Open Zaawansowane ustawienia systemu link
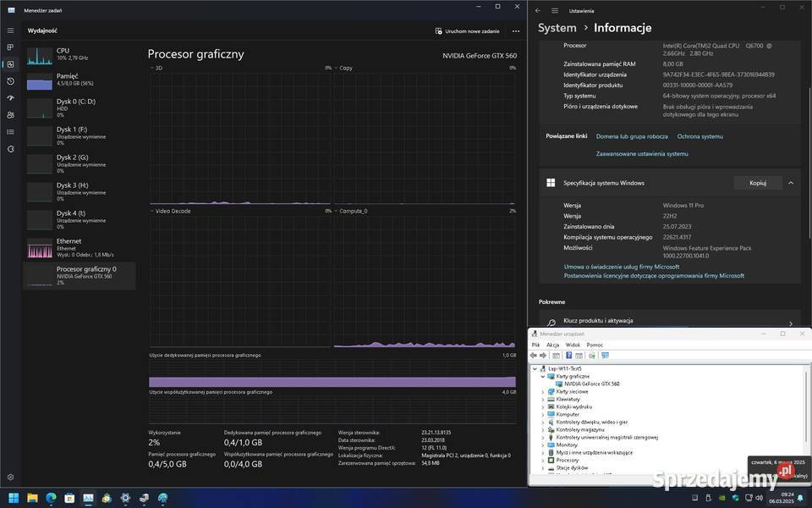 pos(642,154)
